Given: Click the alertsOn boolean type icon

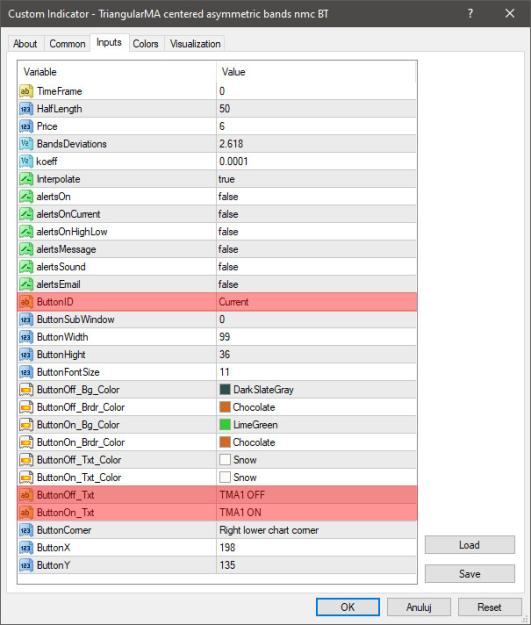Looking at the screenshot, I should pyautogui.click(x=26, y=197).
